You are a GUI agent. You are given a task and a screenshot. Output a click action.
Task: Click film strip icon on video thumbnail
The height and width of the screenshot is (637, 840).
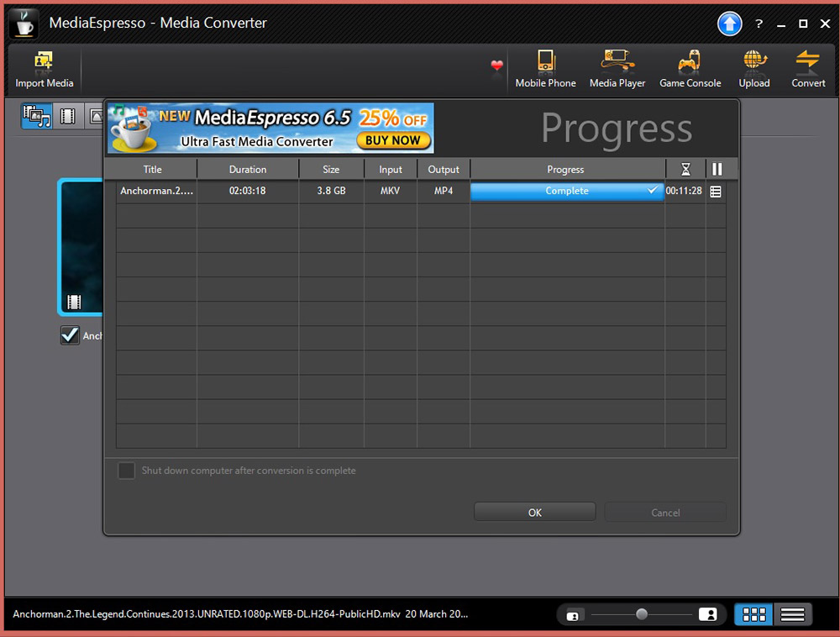point(74,303)
